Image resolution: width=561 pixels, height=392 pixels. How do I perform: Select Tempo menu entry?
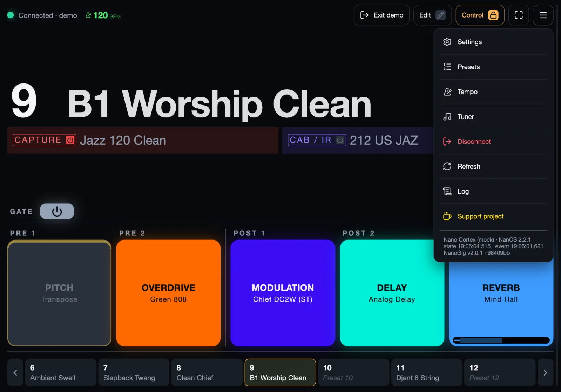click(493, 92)
